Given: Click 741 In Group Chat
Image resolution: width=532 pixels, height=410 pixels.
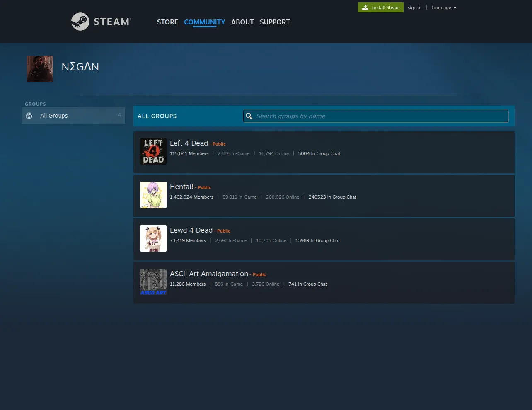Looking at the screenshot, I should coord(308,284).
